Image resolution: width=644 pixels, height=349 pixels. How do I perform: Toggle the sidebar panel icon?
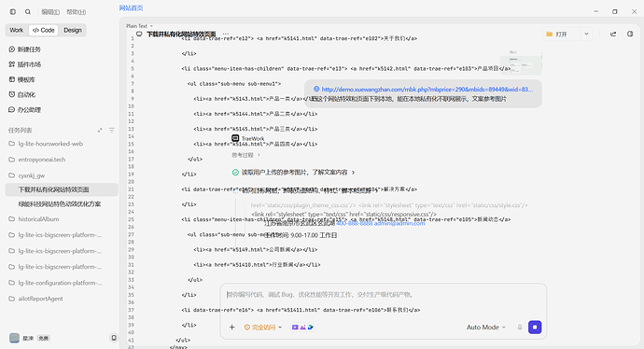click(x=13, y=12)
